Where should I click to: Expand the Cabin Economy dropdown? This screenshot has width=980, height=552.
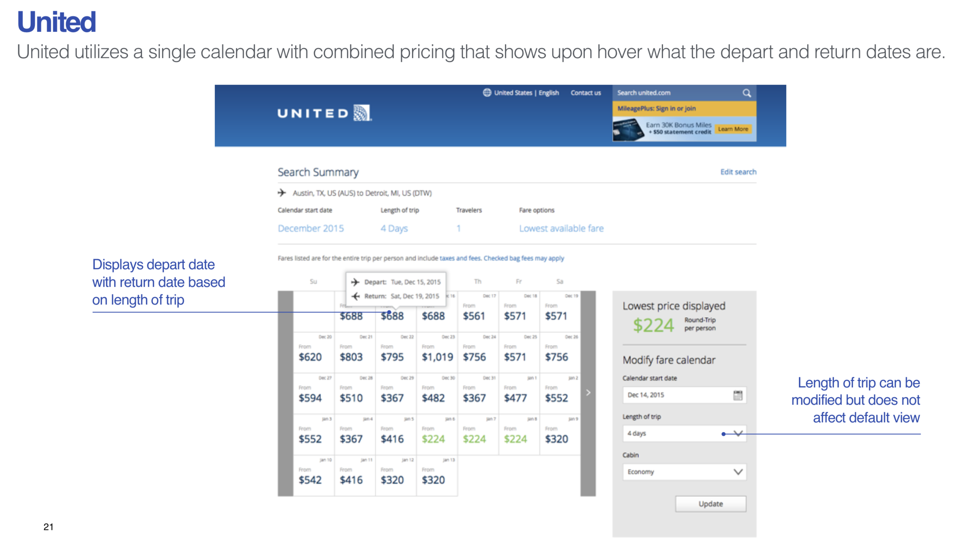(x=684, y=472)
